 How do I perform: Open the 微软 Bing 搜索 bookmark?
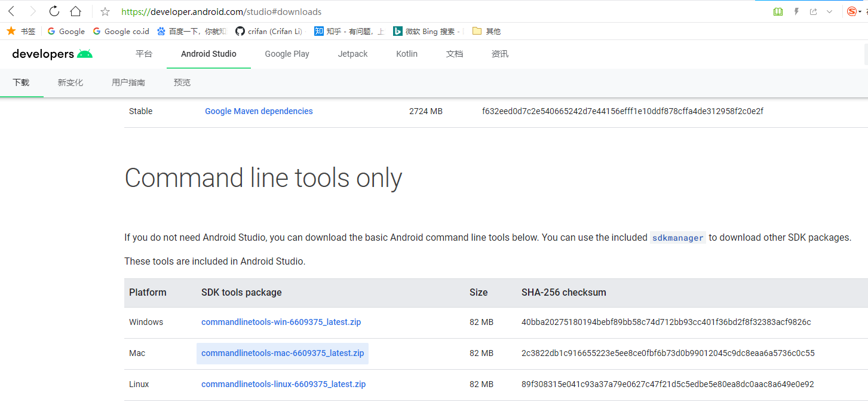pos(428,31)
